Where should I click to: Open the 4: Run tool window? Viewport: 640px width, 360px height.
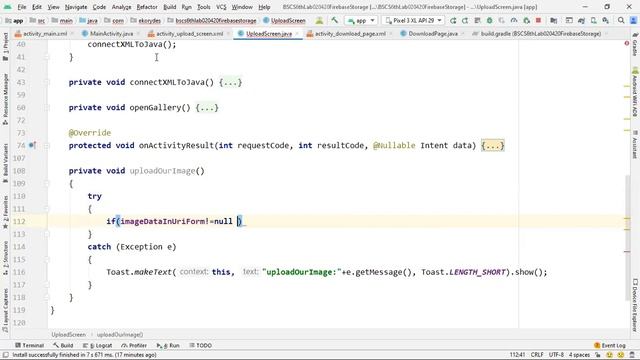pos(168,345)
